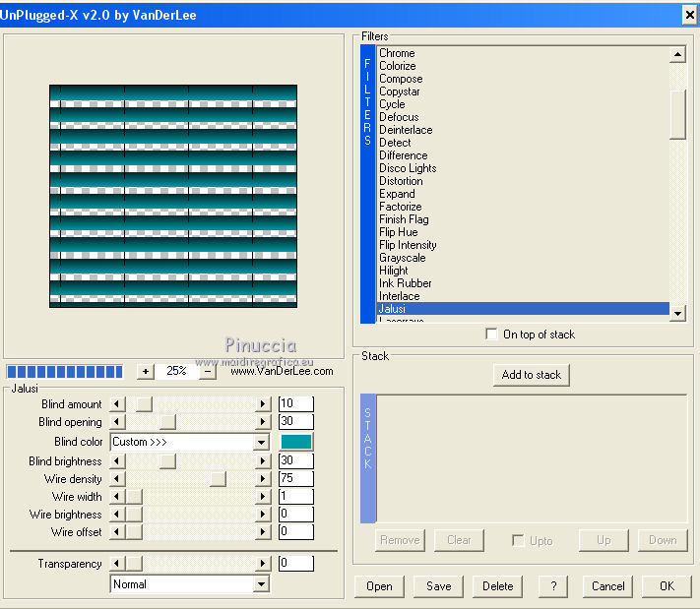Enable the On top of stack checkbox
The height and width of the screenshot is (609, 700).
[492, 335]
